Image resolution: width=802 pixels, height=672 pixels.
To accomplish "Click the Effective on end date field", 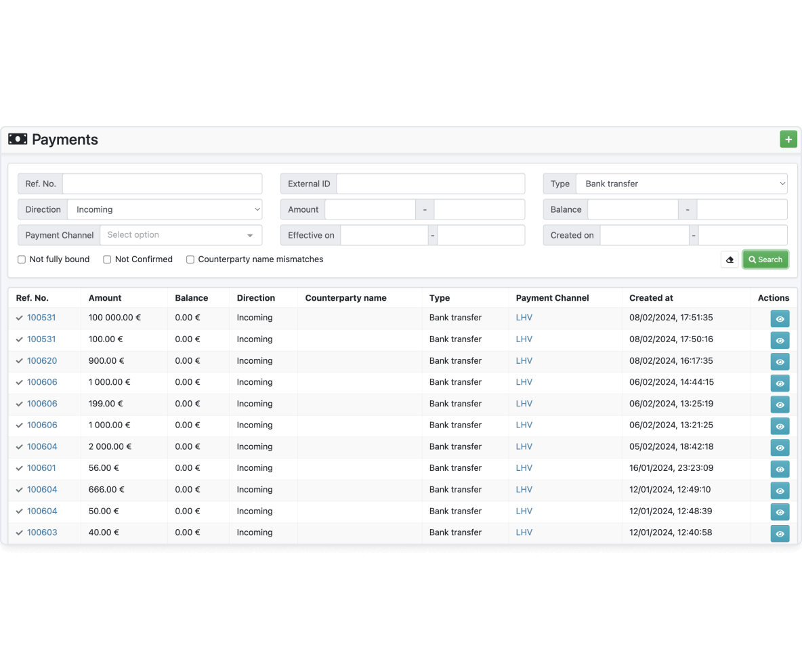I will 482,235.
